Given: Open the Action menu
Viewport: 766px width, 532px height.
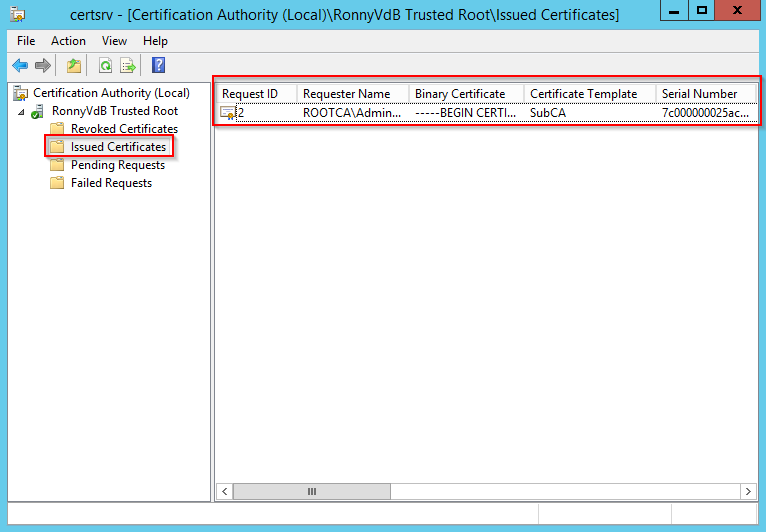Looking at the screenshot, I should 68,41.
